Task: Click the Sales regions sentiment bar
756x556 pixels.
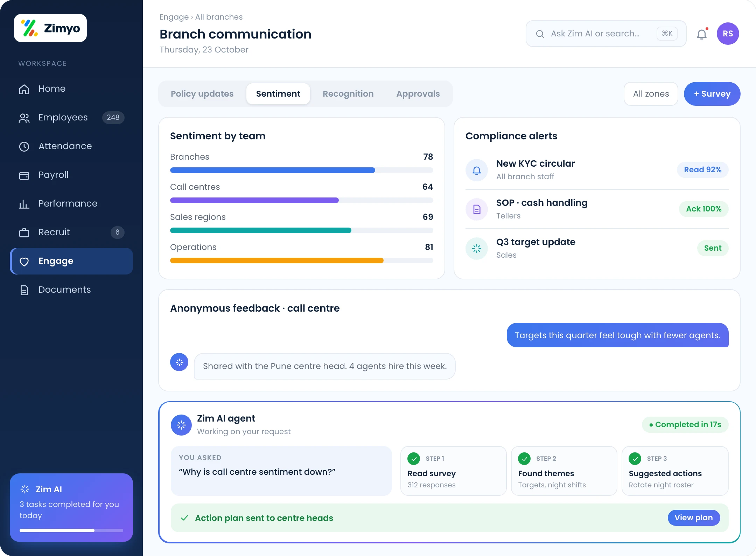Action: 302,230
